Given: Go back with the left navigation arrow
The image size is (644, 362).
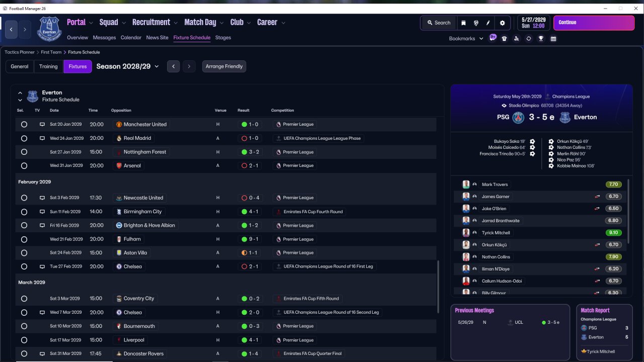Looking at the screenshot, I should [11, 30].
